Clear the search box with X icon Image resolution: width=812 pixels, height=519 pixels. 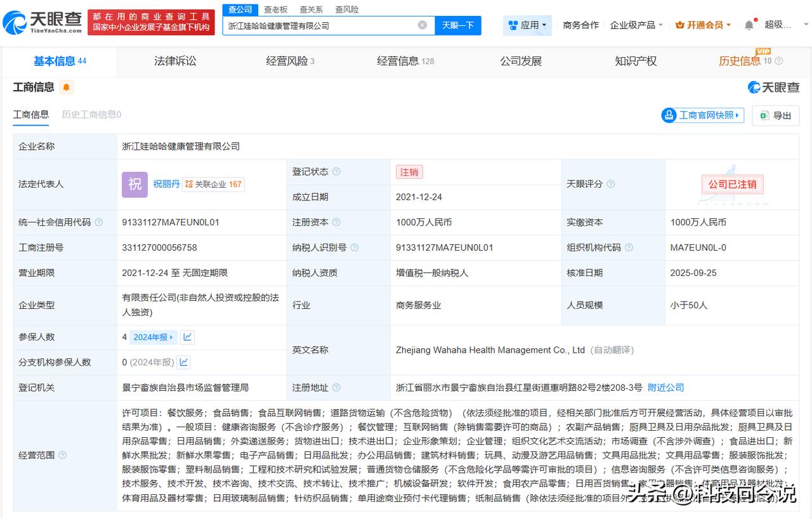422,25
